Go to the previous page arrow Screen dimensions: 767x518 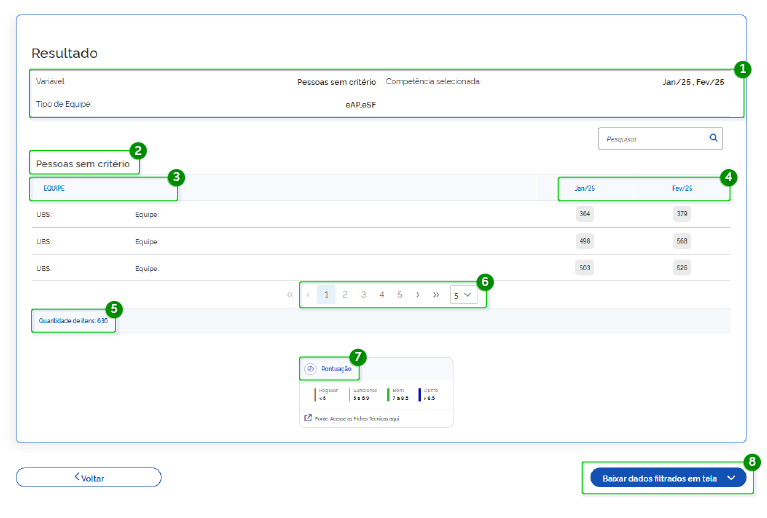click(308, 295)
